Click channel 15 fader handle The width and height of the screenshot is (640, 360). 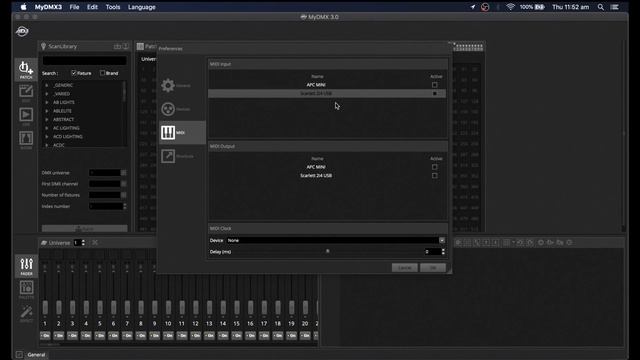coord(237,308)
